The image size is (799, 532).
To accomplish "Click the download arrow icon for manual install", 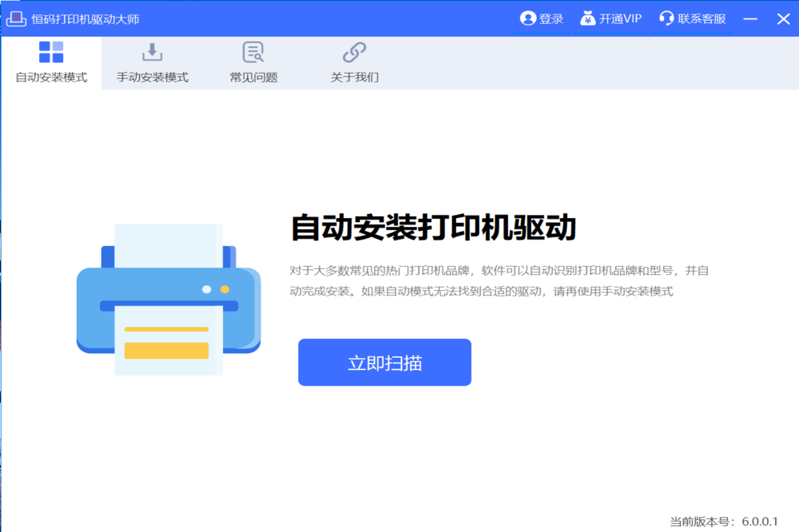I will [x=152, y=53].
